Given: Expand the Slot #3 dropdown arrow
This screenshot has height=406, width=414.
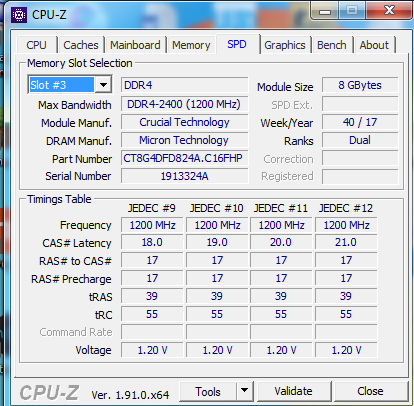Looking at the screenshot, I should [103, 85].
